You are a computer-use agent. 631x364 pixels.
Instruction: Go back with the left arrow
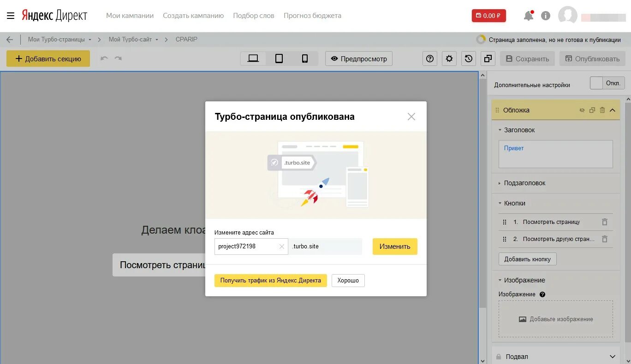point(10,40)
